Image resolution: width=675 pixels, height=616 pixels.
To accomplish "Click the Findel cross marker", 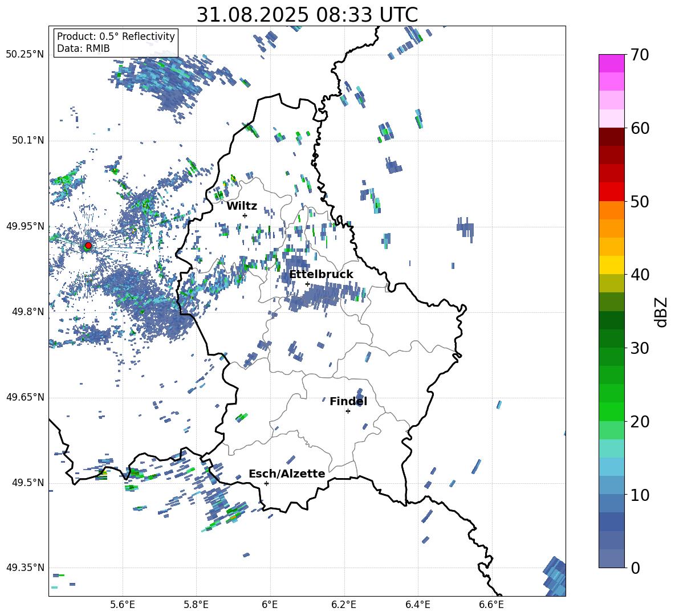I will click(348, 411).
